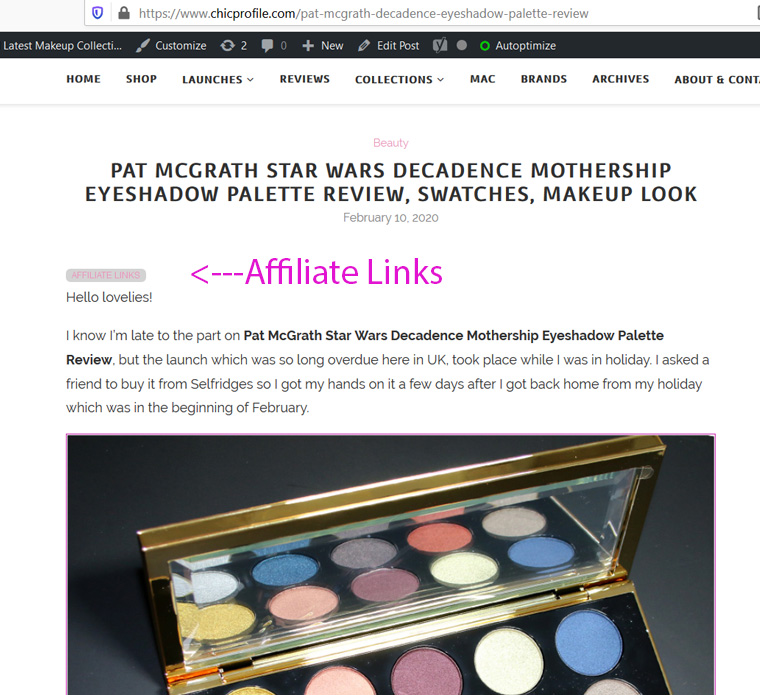Click the browser address bar URL
The height and width of the screenshot is (695, 760).
(364, 14)
